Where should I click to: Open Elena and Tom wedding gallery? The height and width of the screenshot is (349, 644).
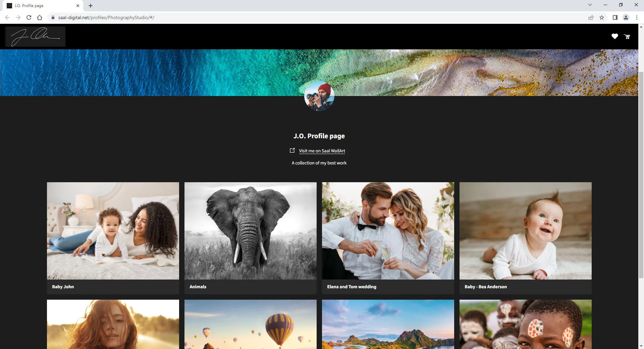click(388, 231)
